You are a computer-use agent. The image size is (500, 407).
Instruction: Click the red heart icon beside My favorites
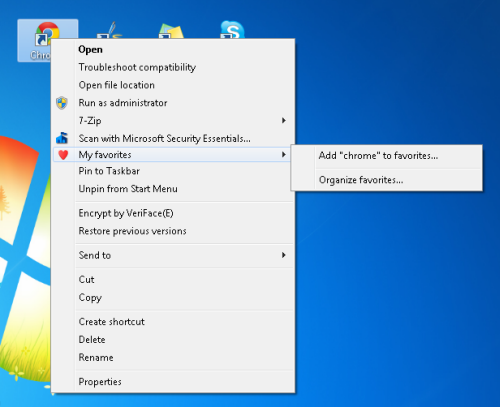63,155
